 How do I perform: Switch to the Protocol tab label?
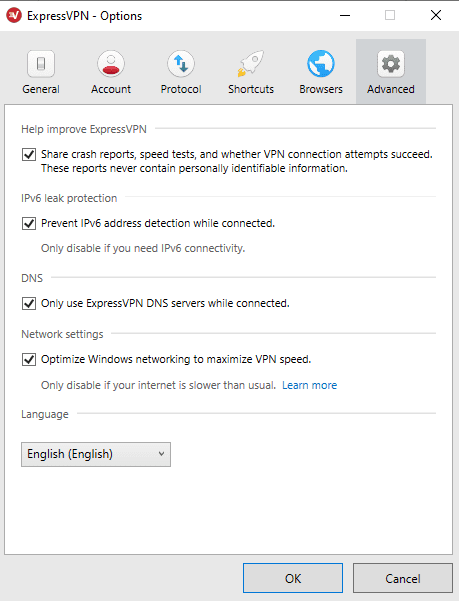point(181,89)
